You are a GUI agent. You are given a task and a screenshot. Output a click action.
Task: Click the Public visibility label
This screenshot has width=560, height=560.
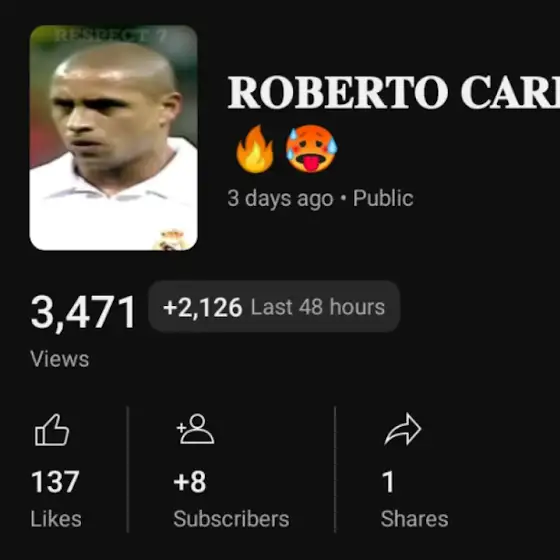(x=383, y=198)
